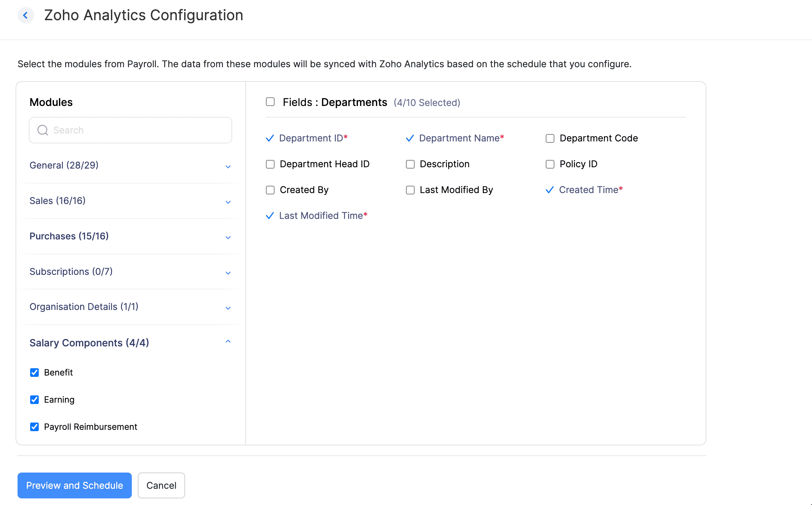This screenshot has height=505, width=812.
Task: Toggle the select-all Fields checkbox
Action: [270, 102]
